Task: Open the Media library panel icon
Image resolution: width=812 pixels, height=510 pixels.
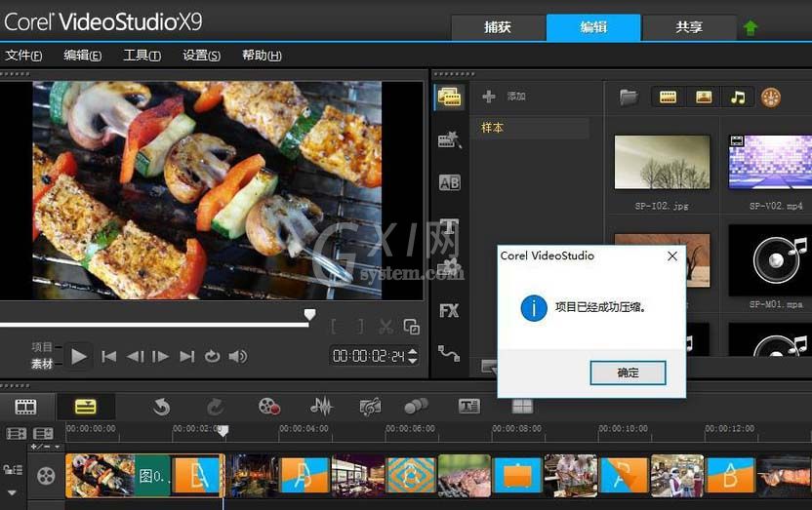Action: tap(449, 97)
